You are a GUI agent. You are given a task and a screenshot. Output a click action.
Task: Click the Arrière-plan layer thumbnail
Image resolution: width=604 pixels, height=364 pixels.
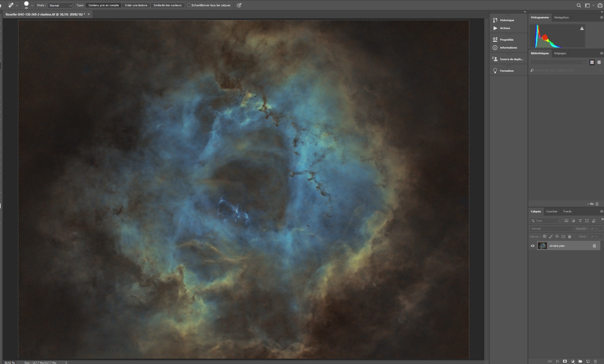coord(542,246)
